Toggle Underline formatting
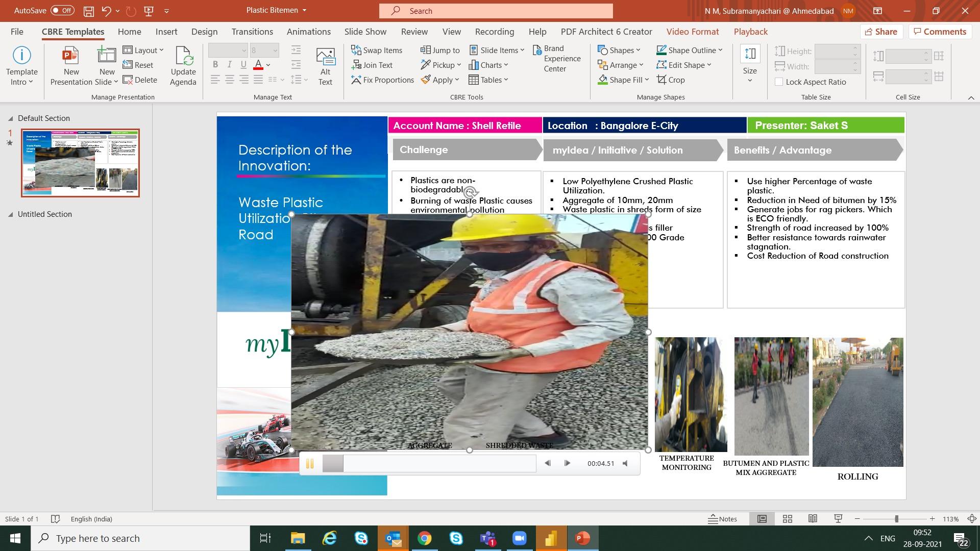The width and height of the screenshot is (980, 551). coord(243,64)
